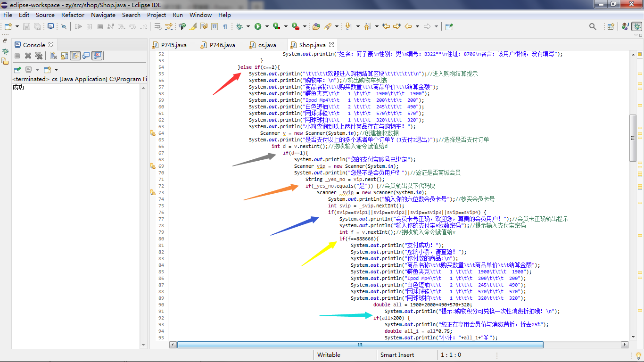Click the Save icon in toolbar

(26, 26)
